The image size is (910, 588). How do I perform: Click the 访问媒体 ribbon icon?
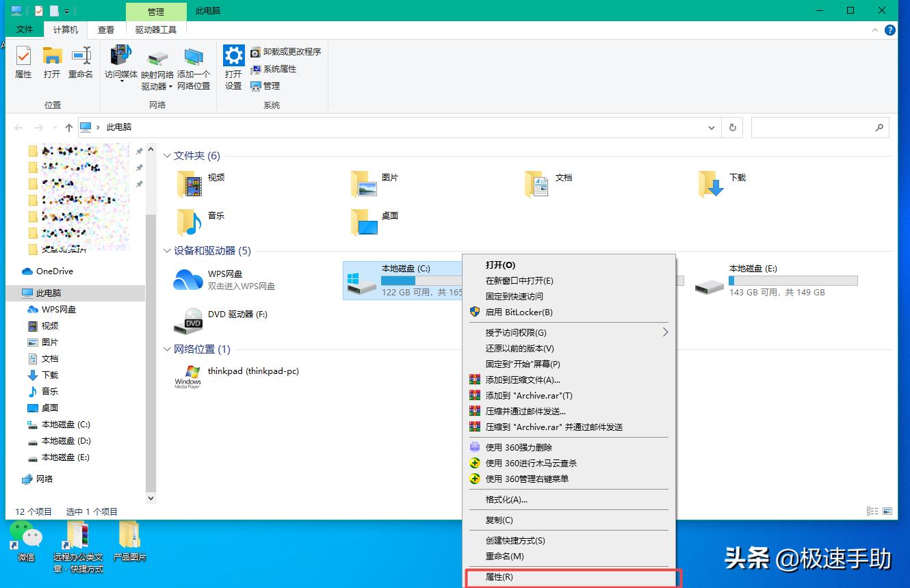[x=120, y=66]
